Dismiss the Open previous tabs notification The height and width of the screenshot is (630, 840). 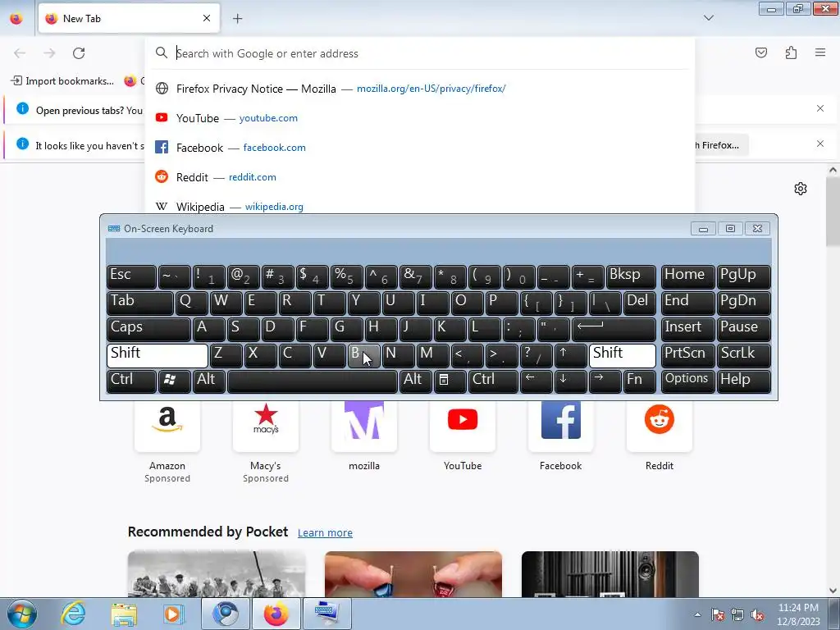(820, 109)
